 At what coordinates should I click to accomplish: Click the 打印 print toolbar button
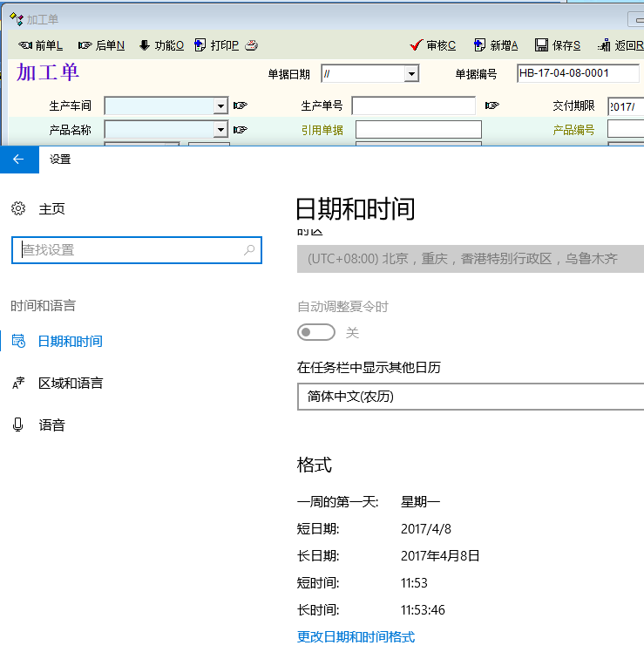point(217,45)
